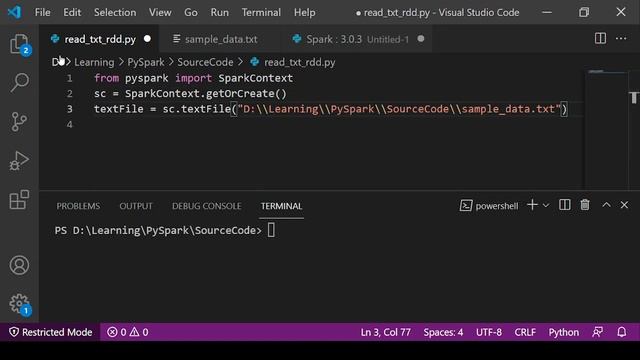Open the launch profile dropdown beside plus

[546, 205]
